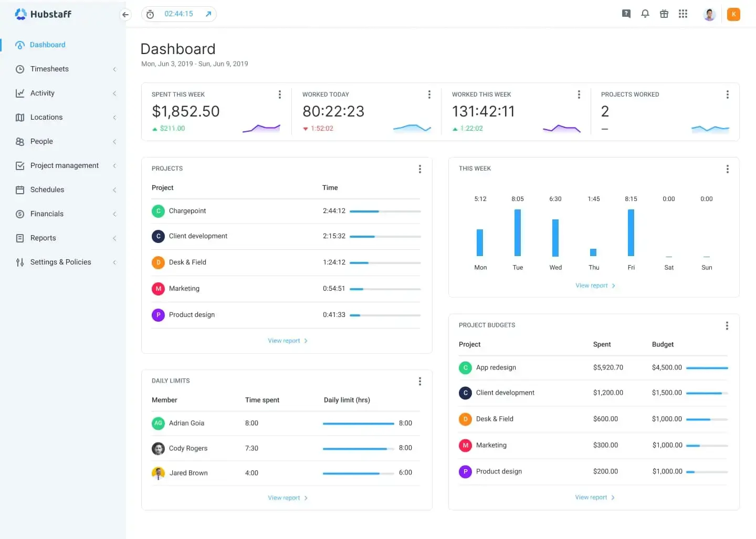This screenshot has height=539, width=756.
Task: Open the timer panel via stopwatch icon
Action: coord(150,14)
